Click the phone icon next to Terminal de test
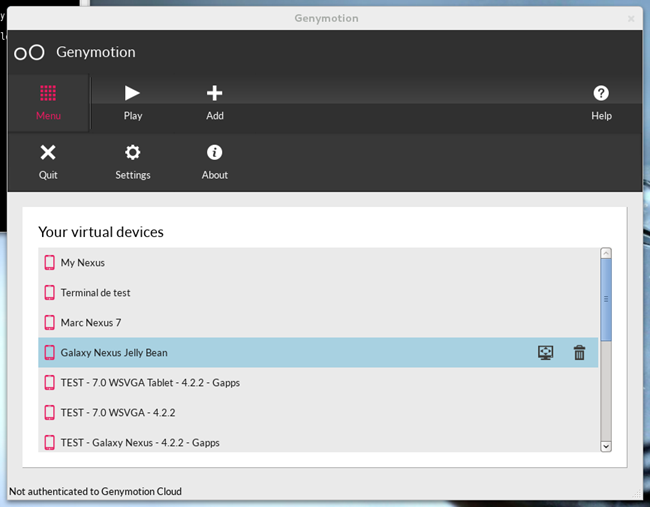 pos(49,292)
